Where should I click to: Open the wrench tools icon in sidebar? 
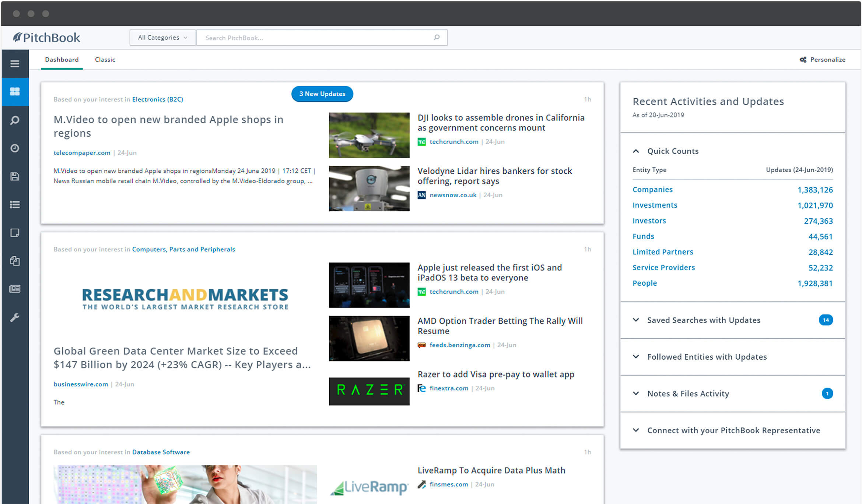[15, 317]
